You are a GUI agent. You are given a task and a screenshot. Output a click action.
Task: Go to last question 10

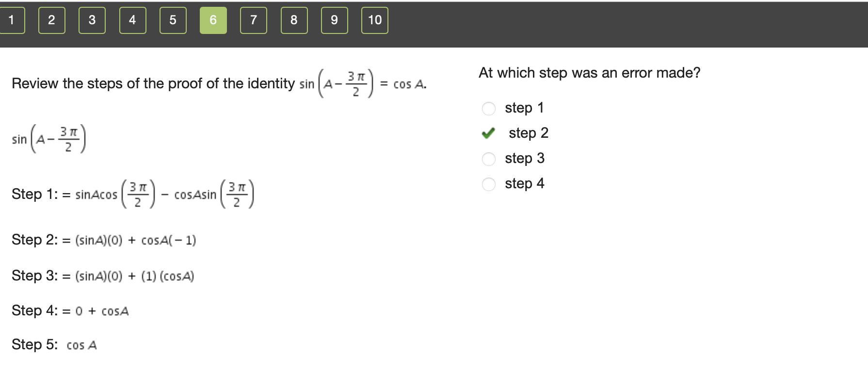coord(374,20)
